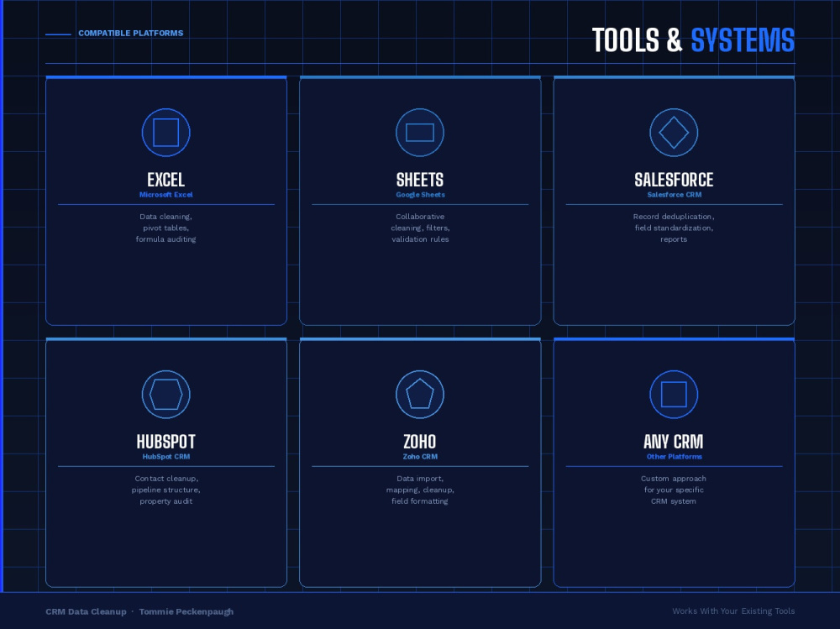Screen dimensions: 840x629
Task: Click the Zoho CRM subtitle
Action: (421, 457)
